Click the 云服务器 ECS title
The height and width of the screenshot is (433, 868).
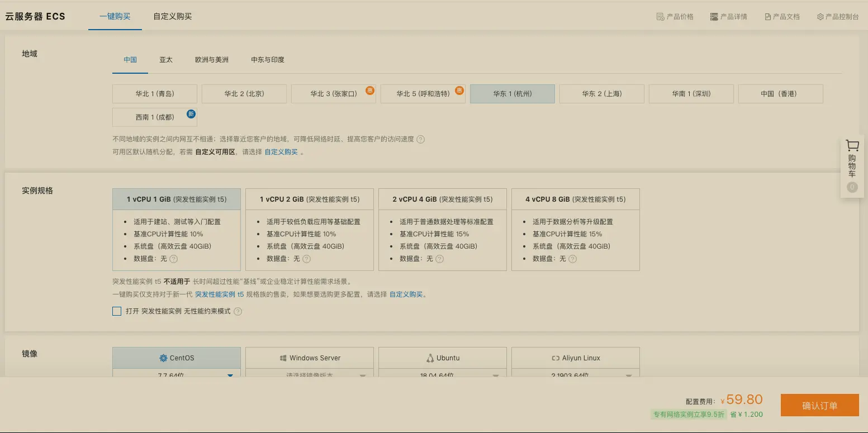point(35,16)
